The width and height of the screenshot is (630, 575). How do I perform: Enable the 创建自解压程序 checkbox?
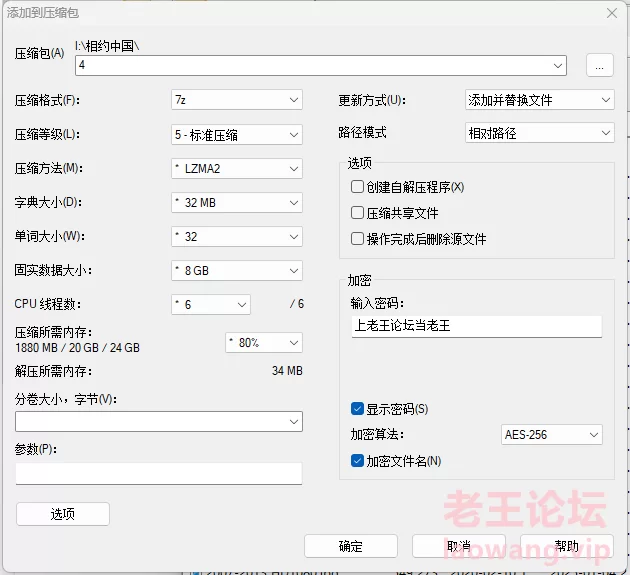[x=357, y=187]
